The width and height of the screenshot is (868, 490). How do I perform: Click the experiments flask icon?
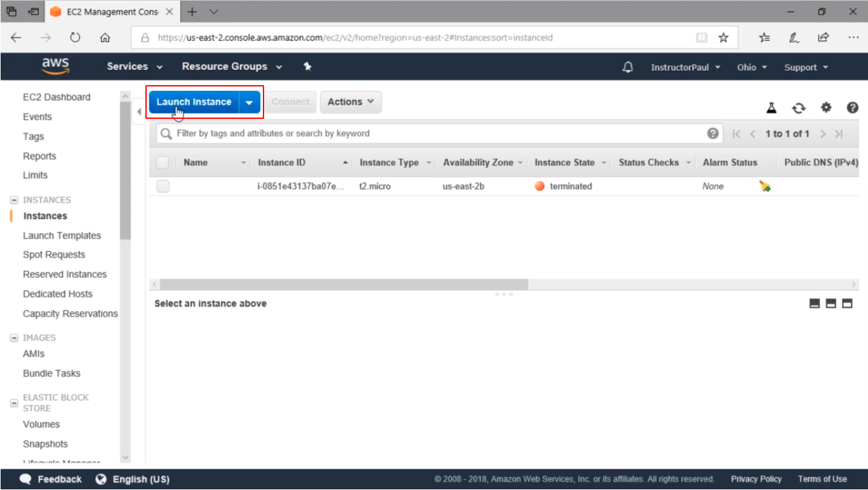point(771,108)
